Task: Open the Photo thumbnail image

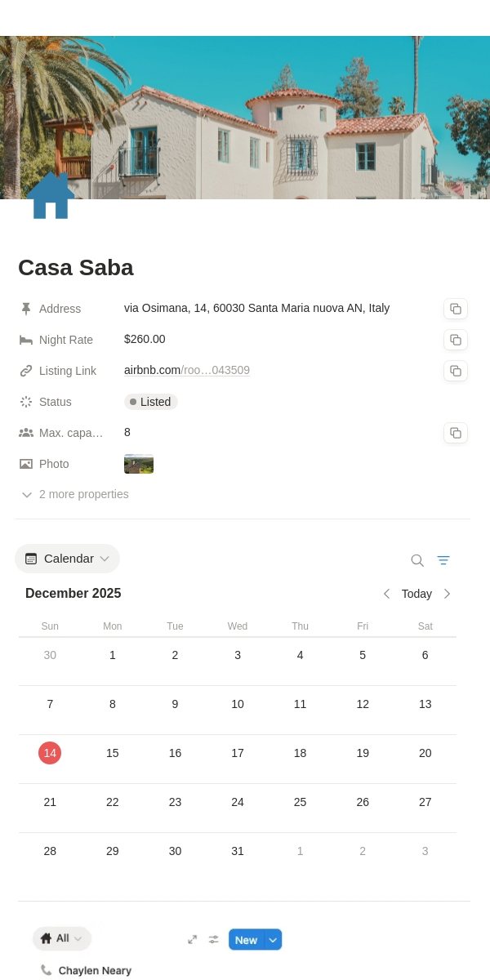Action: point(139,464)
